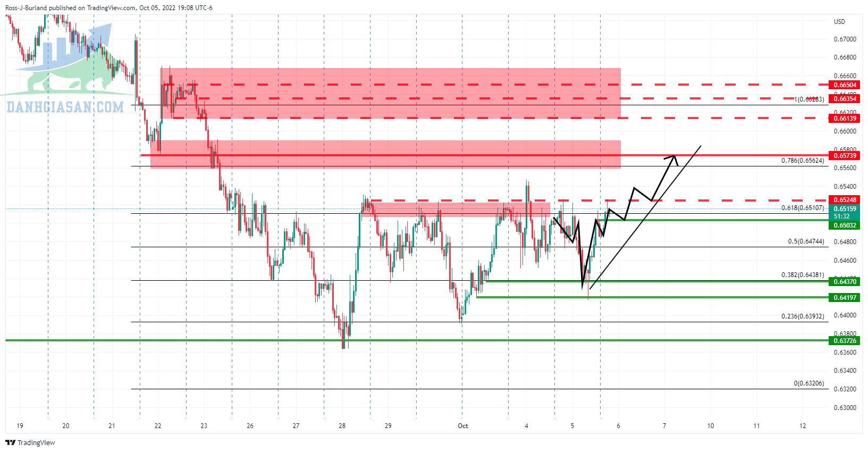Click the red 0.66504 price tag
This screenshot has height=452, width=868.
coord(845,85)
